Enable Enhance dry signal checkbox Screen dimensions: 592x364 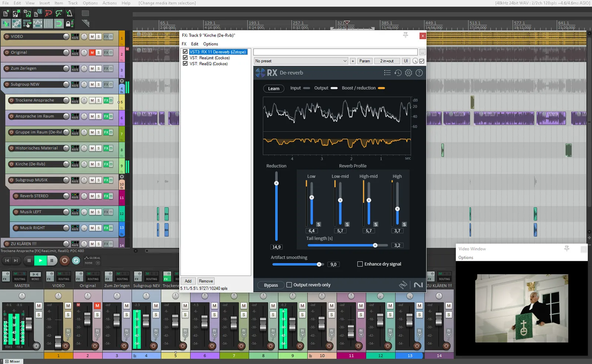tap(360, 264)
